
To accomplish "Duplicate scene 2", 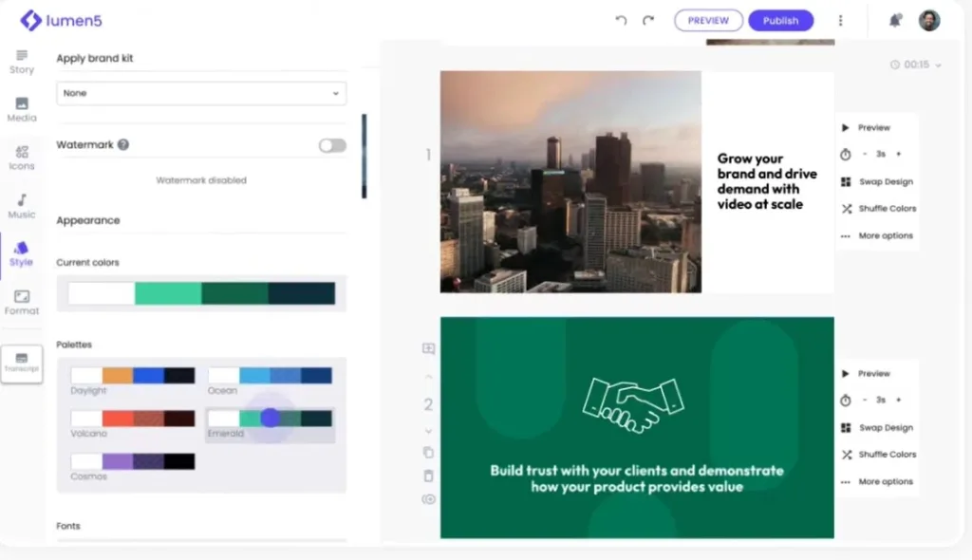I will click(x=428, y=453).
